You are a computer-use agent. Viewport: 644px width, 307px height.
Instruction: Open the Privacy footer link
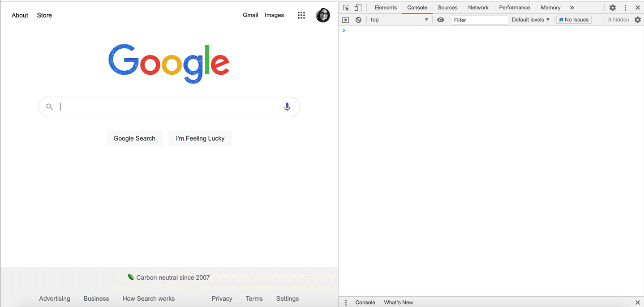tap(222, 298)
